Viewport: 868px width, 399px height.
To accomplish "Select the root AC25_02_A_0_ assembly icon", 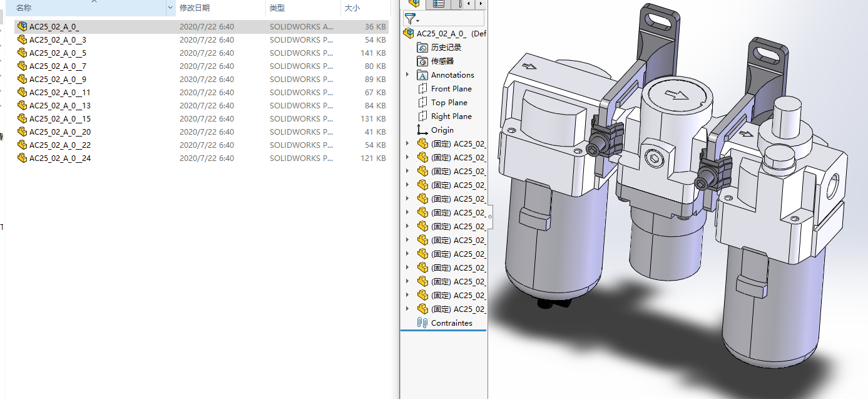I will click(x=409, y=34).
